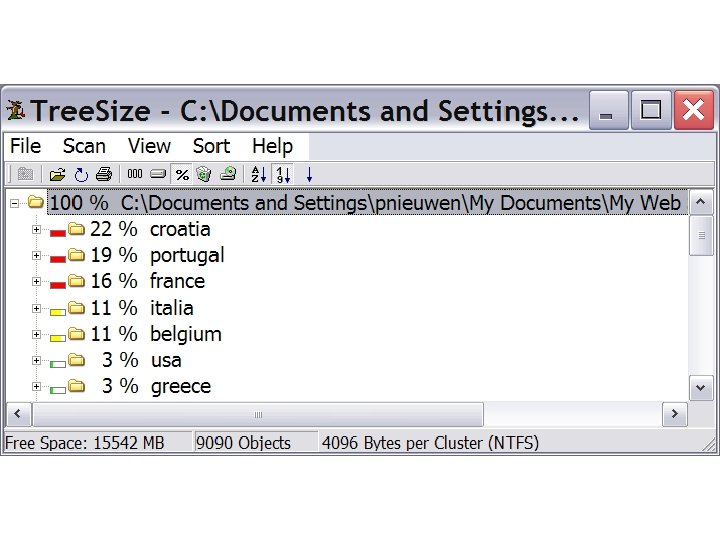Collapse the root My Documents folder node
Viewport: 720px width, 540px height.
[x=14, y=203]
